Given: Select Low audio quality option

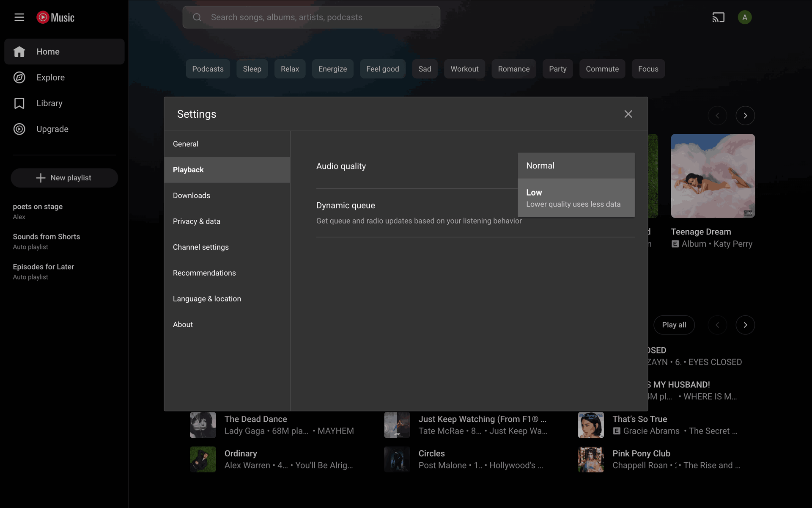Looking at the screenshot, I should pos(576,198).
